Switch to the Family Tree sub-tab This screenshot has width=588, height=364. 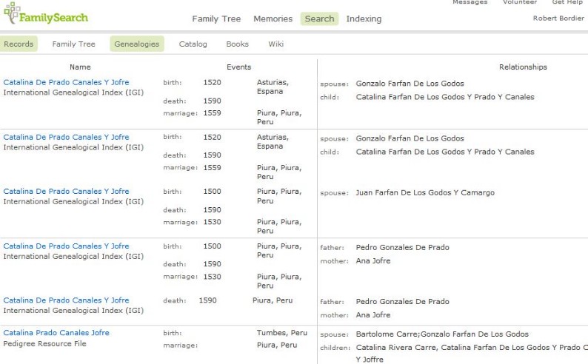point(73,44)
